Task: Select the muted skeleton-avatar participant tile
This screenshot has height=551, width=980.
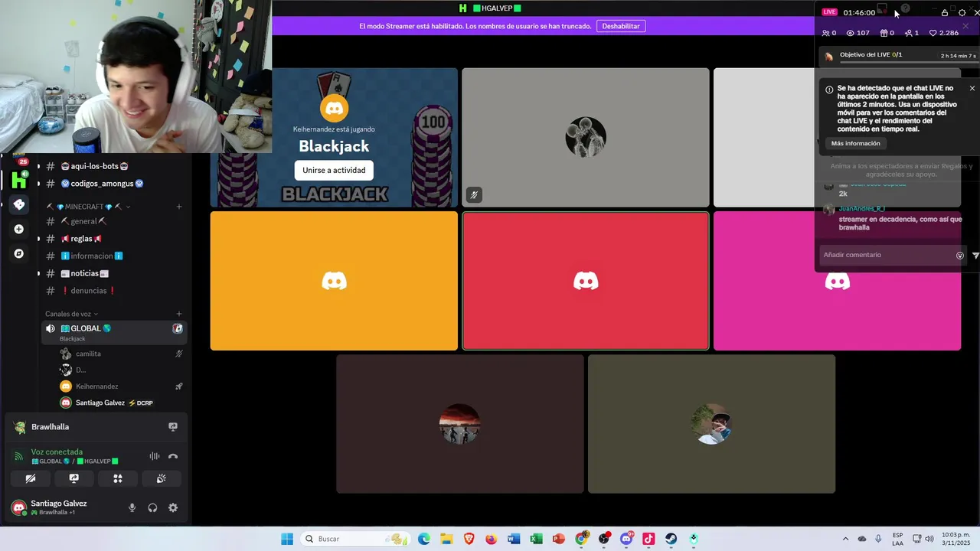Action: [586, 138]
